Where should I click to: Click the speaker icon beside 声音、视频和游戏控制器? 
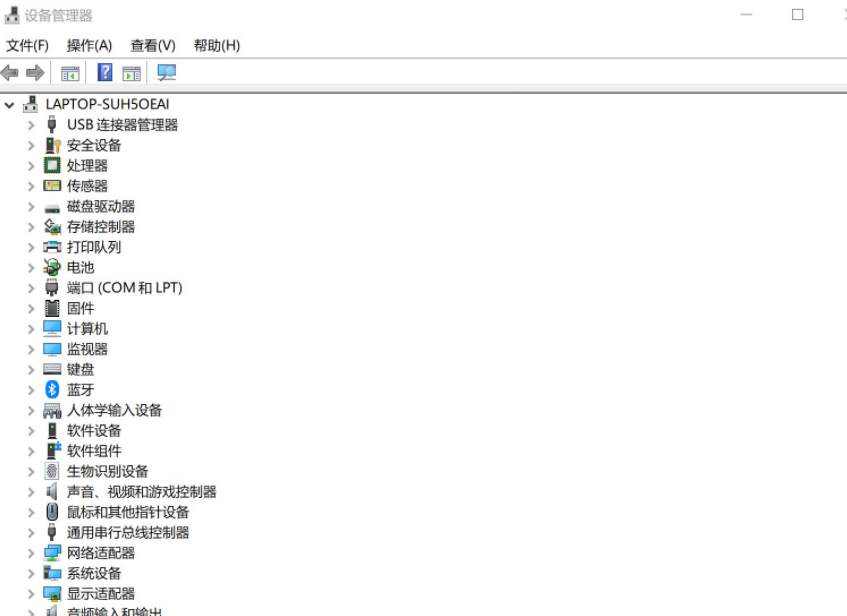click(x=52, y=492)
